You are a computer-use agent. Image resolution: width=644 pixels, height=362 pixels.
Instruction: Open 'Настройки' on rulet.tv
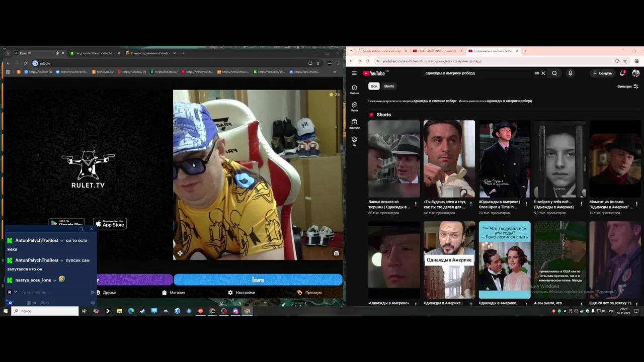click(x=242, y=293)
